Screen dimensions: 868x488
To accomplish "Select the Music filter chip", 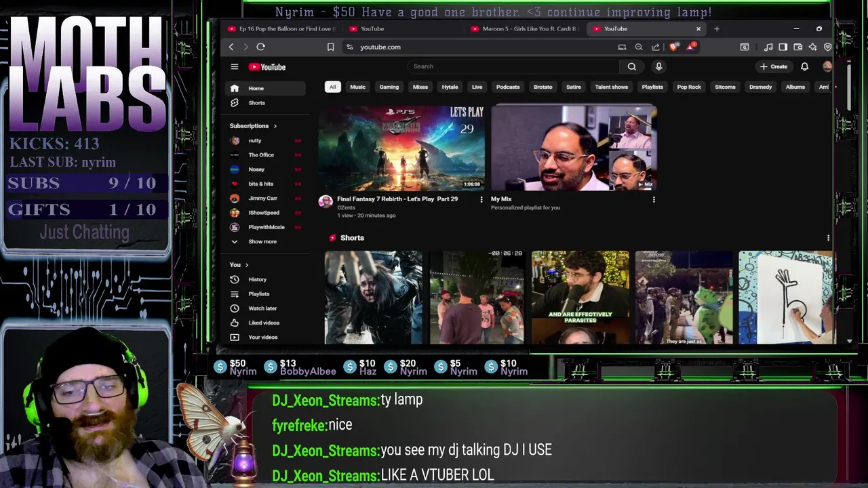I will [x=357, y=87].
